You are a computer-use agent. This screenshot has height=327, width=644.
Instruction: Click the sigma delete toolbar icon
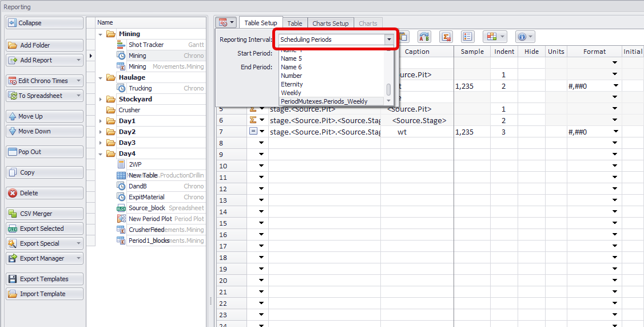446,37
